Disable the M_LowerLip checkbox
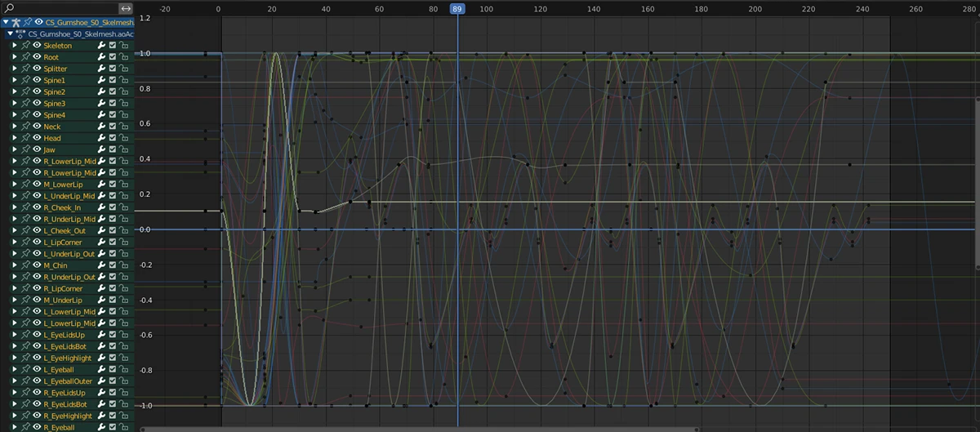The height and width of the screenshot is (432, 980). [113, 185]
